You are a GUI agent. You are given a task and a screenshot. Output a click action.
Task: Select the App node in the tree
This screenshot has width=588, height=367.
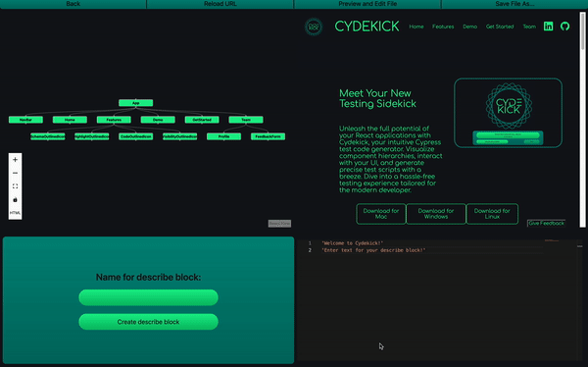click(x=136, y=103)
